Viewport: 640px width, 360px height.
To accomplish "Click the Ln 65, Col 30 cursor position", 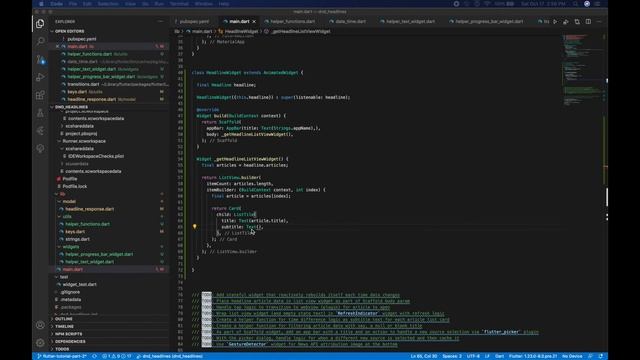I will (x=424, y=356).
